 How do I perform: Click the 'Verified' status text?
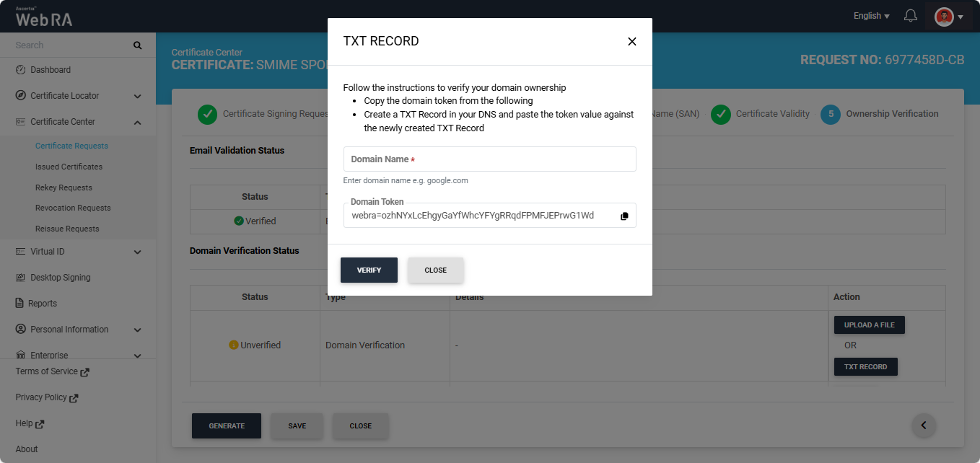click(x=261, y=221)
